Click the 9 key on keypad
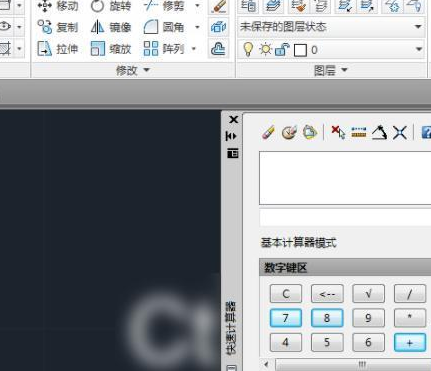 pyautogui.click(x=368, y=318)
